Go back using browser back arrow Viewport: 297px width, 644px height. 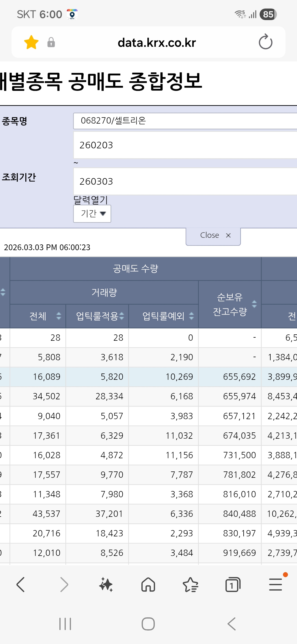[21, 585]
